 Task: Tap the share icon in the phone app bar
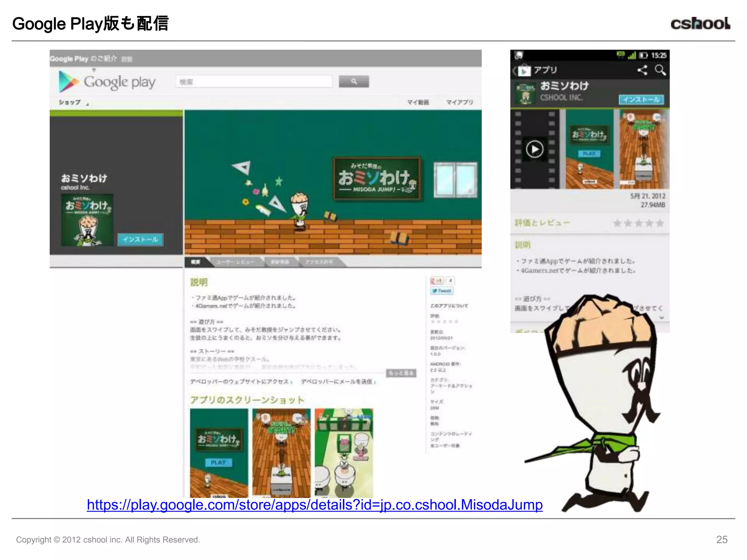642,70
